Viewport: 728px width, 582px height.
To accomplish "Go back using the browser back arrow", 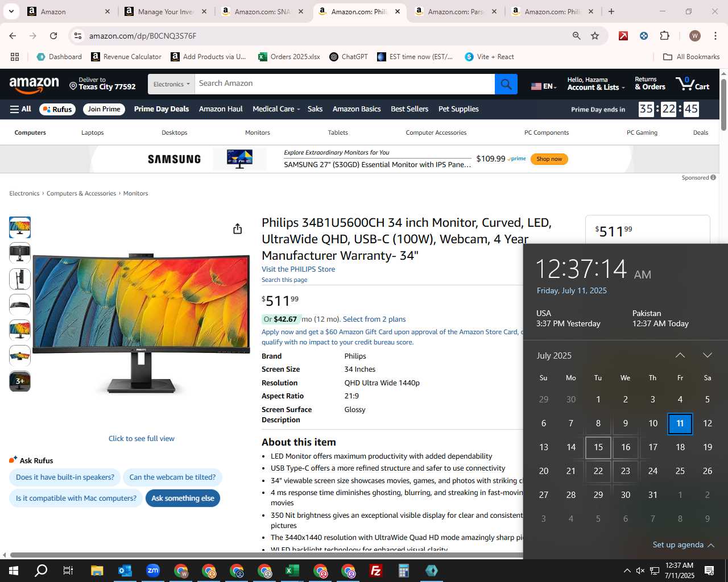I will 13,36.
